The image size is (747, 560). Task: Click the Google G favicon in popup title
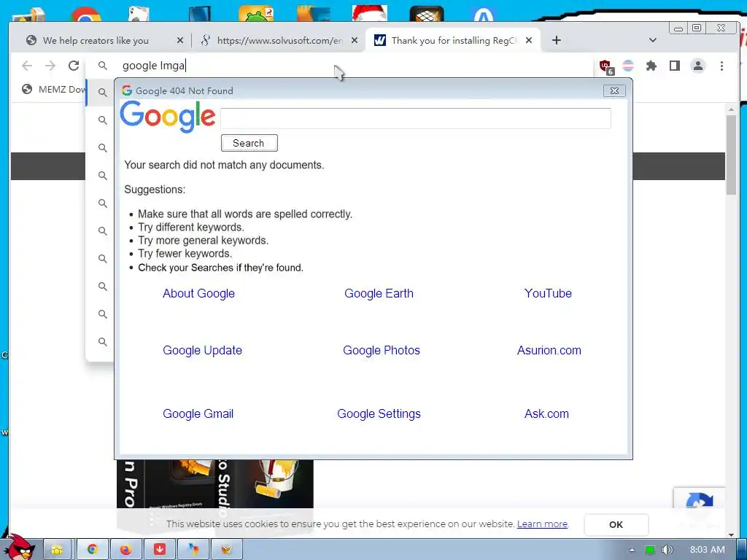127,90
